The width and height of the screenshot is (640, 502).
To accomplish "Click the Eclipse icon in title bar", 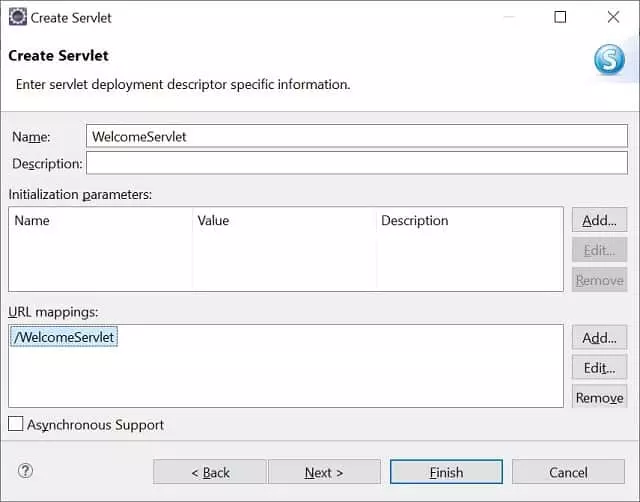I will [18, 17].
